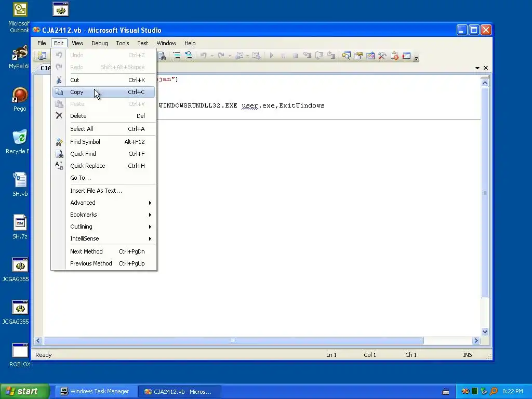The width and height of the screenshot is (532, 399).
Task: Click the vertical scrollbar up arrow
Action: tap(485, 83)
